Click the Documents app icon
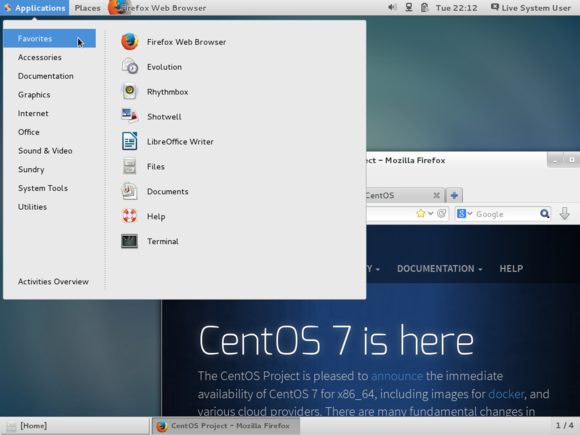 129,191
